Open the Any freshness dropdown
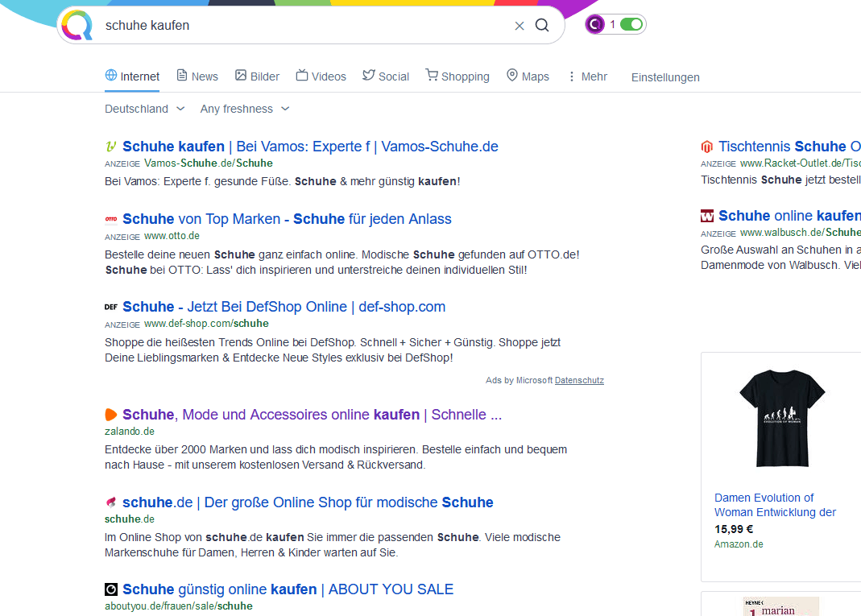Screen dimensions: 861x616 click(245, 109)
